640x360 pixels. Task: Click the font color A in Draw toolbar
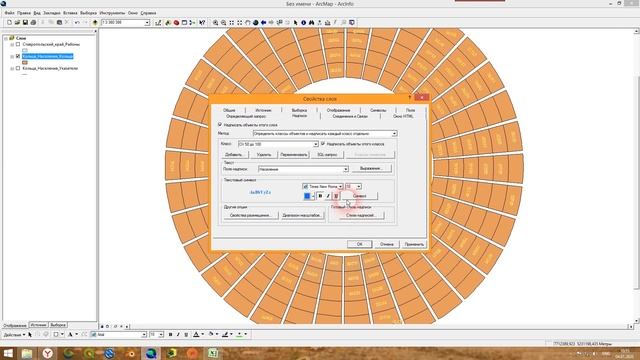(196, 335)
